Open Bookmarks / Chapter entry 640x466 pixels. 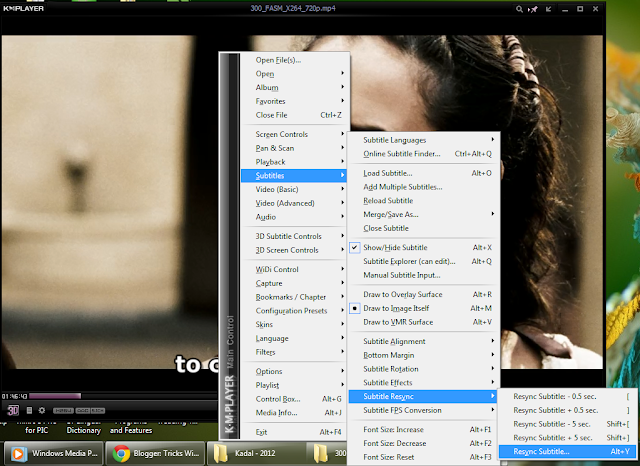294,297
